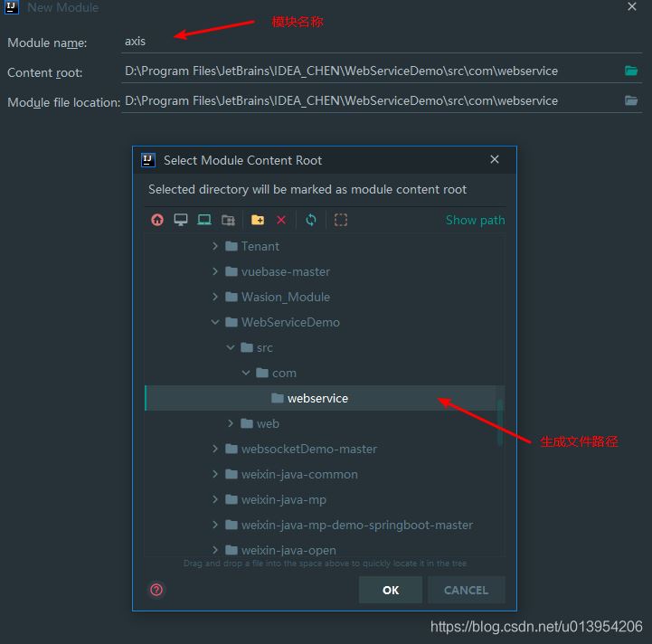Click the New Folder toolbar icon
Image resolution: width=652 pixels, height=644 pixels.
258,220
